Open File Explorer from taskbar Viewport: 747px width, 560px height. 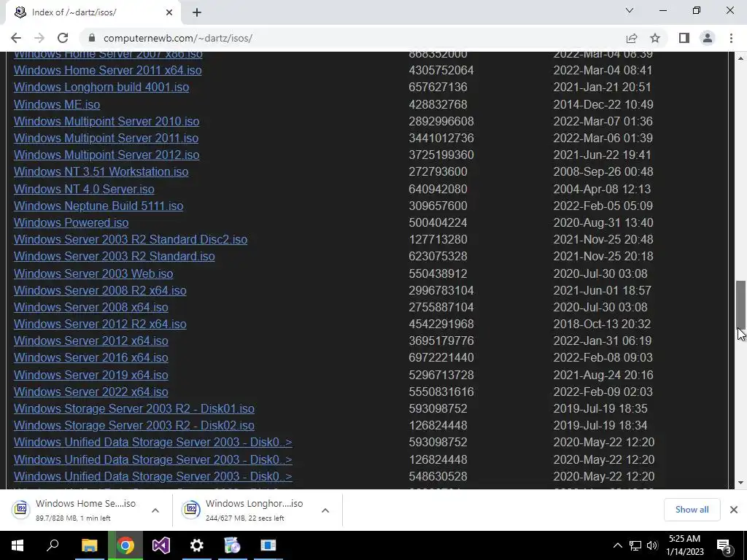[89, 545]
